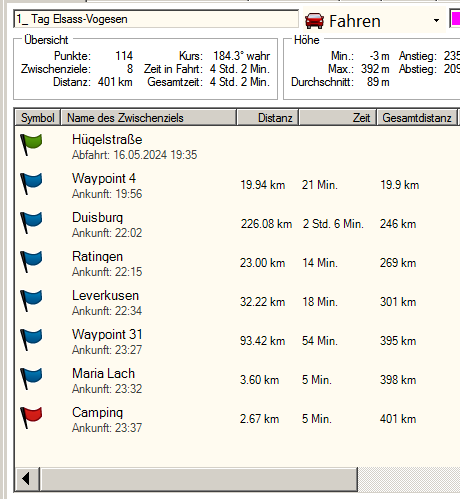Click the Gesamtdistanz column header
Screen dimensions: 460x499
[417, 118]
